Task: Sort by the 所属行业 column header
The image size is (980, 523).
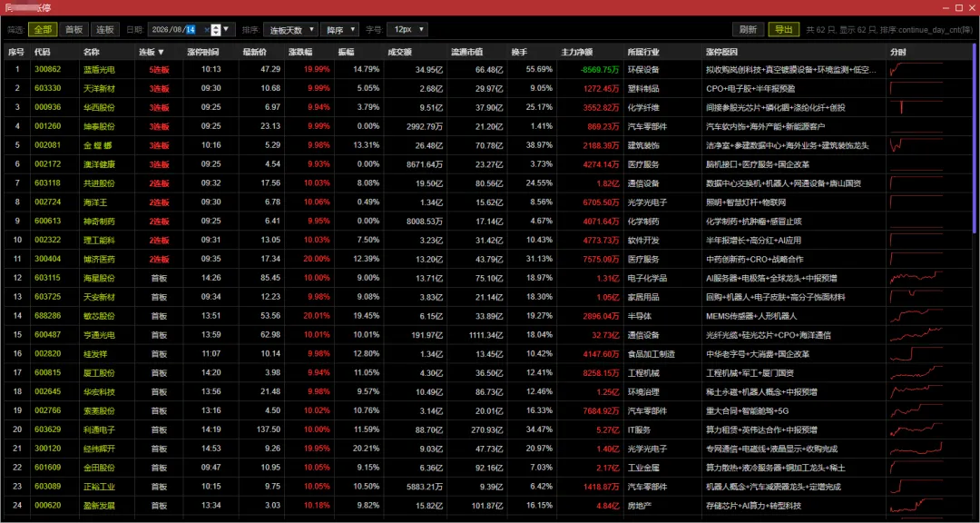Action: [x=643, y=52]
